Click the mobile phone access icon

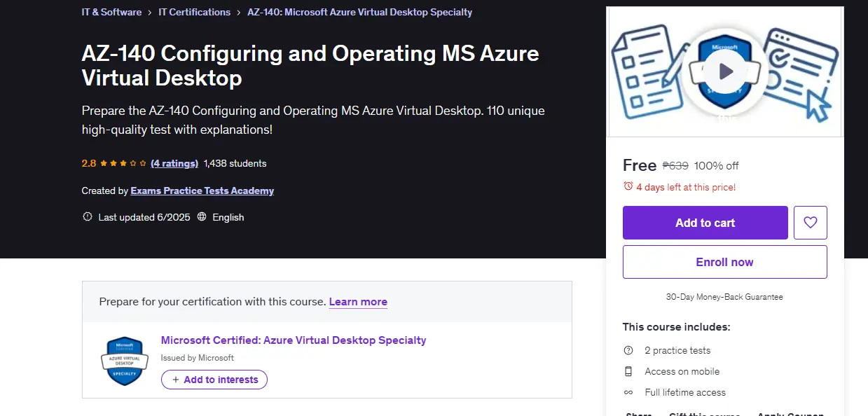point(628,371)
